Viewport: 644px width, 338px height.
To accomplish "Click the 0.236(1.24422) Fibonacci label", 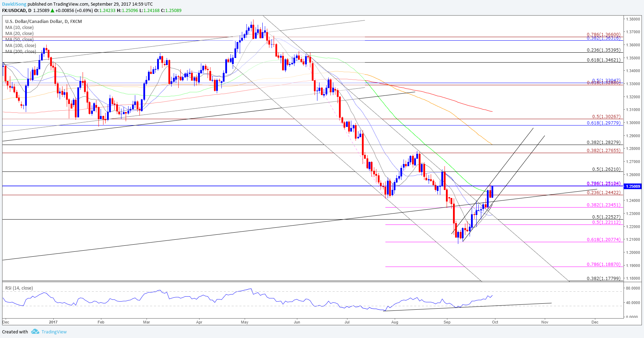I will [603, 193].
